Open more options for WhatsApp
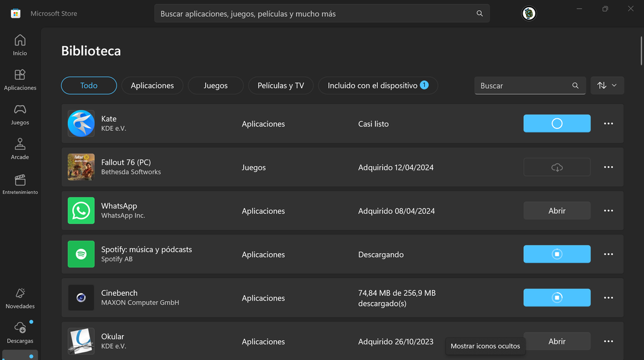The height and width of the screenshot is (360, 644). coord(609,211)
